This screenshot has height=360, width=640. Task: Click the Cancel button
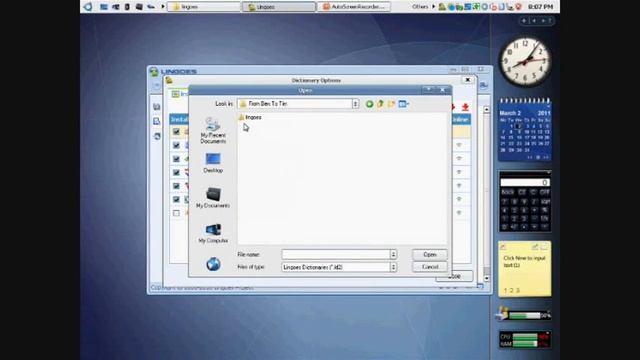[x=429, y=267]
